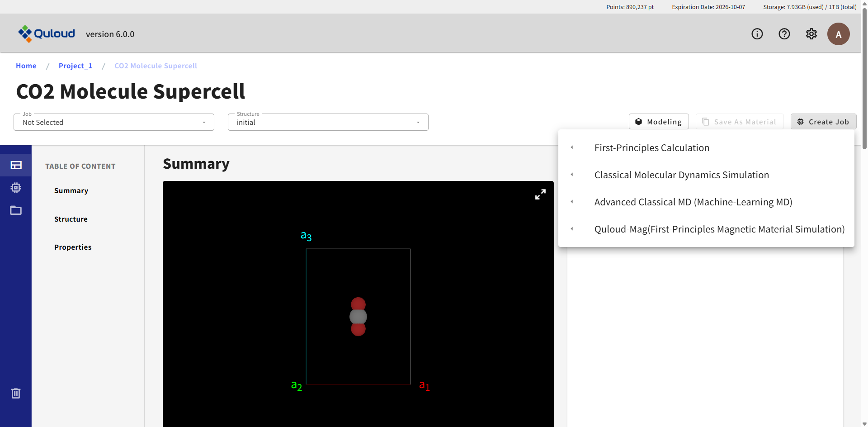The height and width of the screenshot is (427, 868).
Task: Open the Job dropdown
Action: point(113,122)
